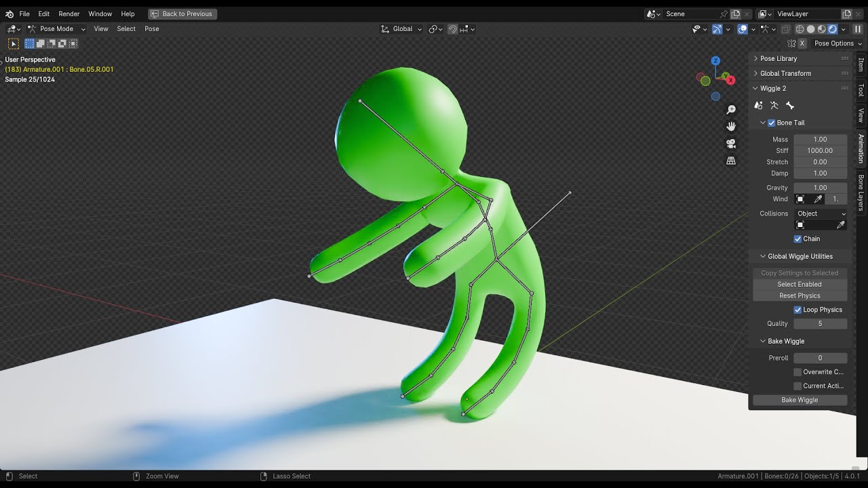The width and height of the screenshot is (868, 488).
Task: Open the snapping options dropdown
Action: click(467, 29)
